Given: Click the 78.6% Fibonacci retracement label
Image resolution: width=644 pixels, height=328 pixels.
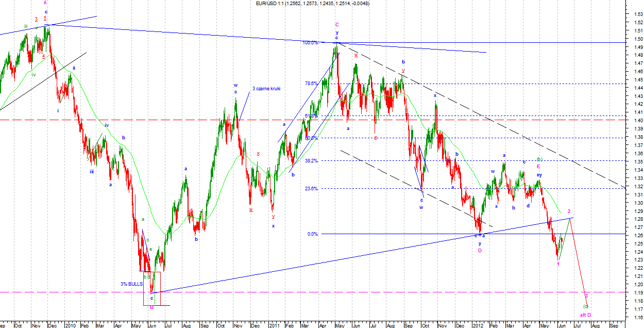Looking at the screenshot, I should [311, 84].
